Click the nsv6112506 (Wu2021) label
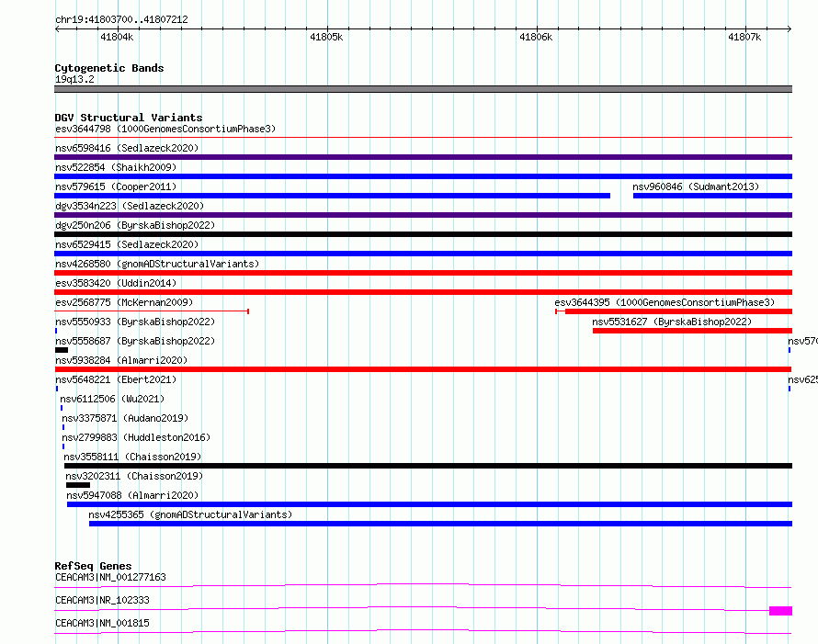Viewport: 818px width, 644px height. point(112,399)
